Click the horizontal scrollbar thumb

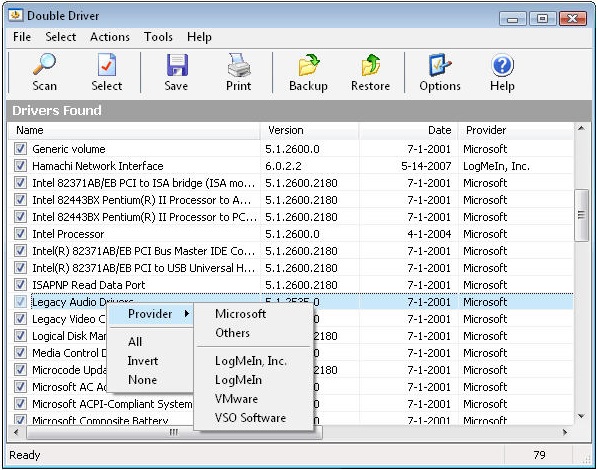click(174, 432)
